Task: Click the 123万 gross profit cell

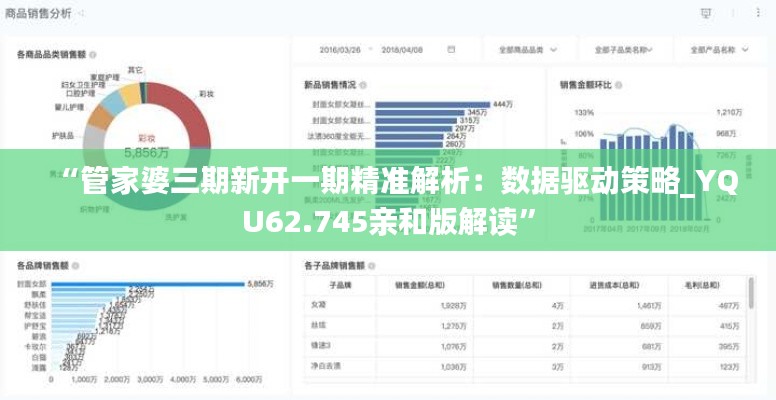Action: [x=729, y=367]
